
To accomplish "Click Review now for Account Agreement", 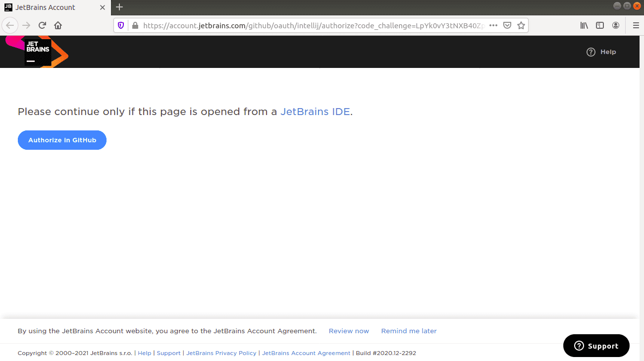I will (x=349, y=331).
